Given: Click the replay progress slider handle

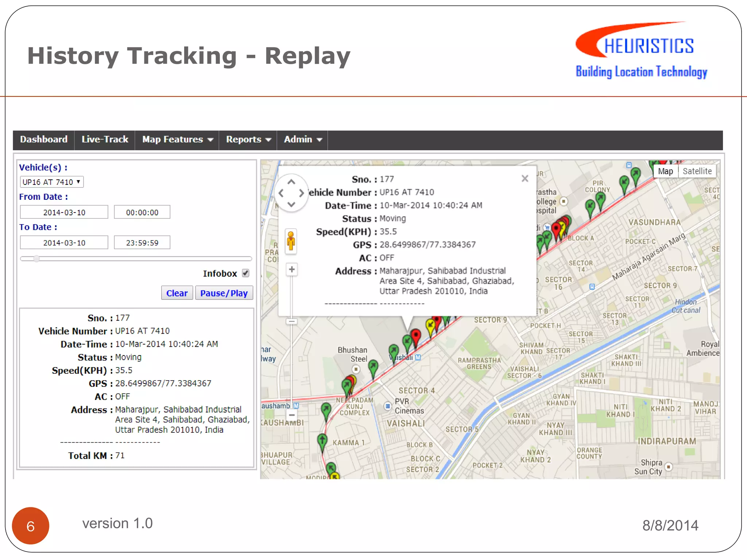Looking at the screenshot, I should click(36, 259).
